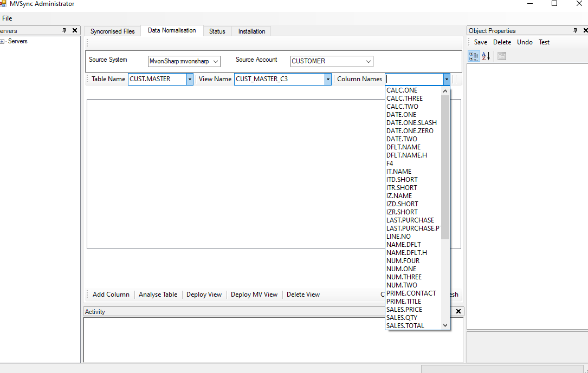This screenshot has width=588, height=373.
Task: Select LAST.PURCHASE from the column list
Action: 413,220
